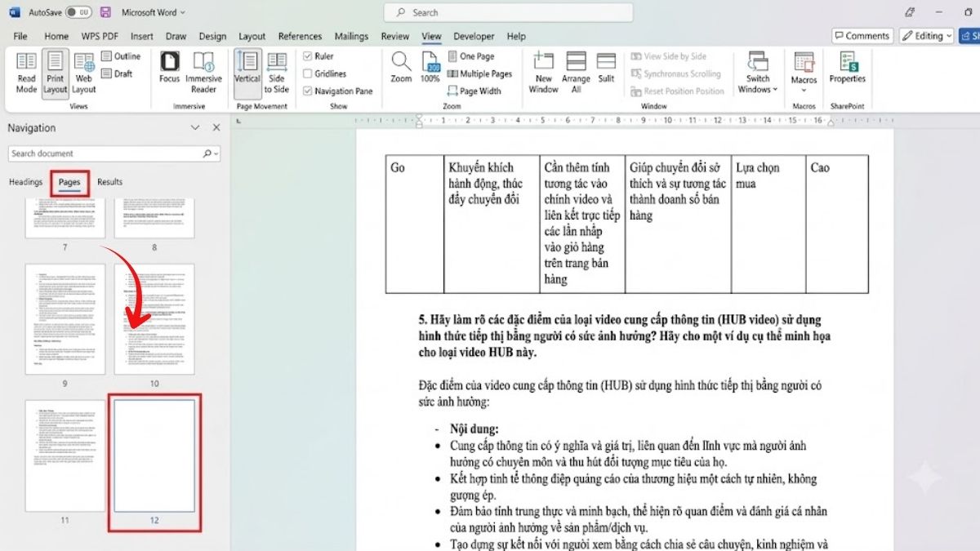Screen dimensions: 980x551
Task: Switch to Web Layout view
Action: pyautogui.click(x=83, y=72)
